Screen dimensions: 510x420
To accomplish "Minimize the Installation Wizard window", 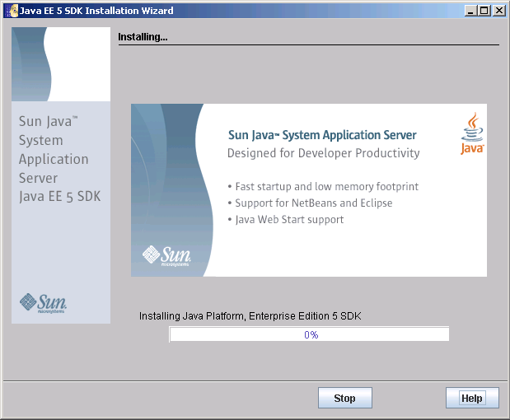I will [x=470, y=11].
